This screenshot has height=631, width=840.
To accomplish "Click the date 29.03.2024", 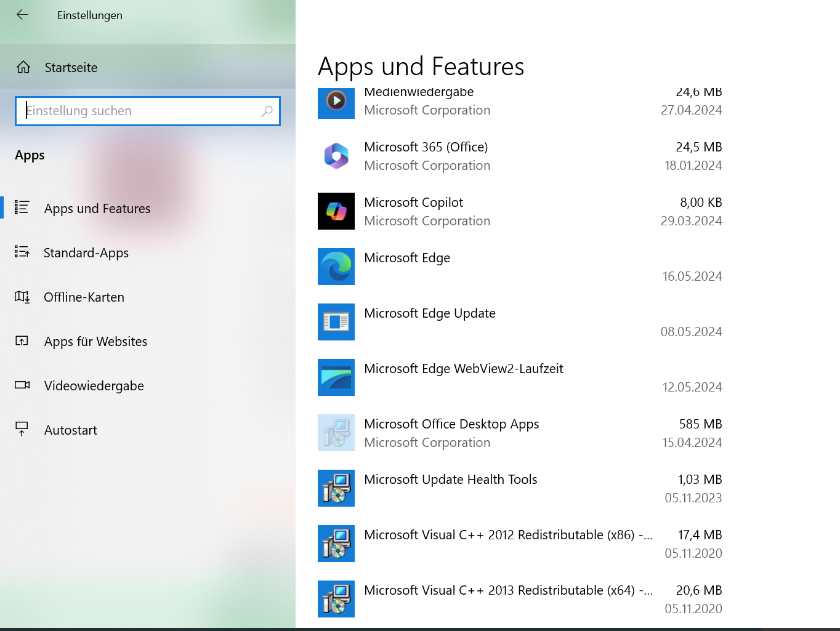I will 692,221.
